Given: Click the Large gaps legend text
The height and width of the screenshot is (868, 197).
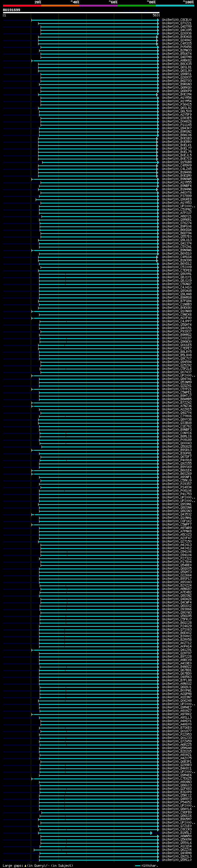Looking at the screenshot, I should coord(38,865).
